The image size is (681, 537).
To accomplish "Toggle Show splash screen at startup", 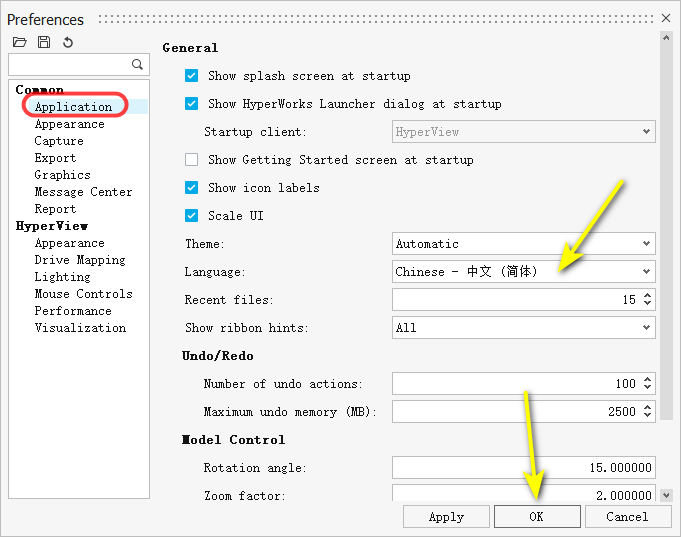I will pyautogui.click(x=192, y=76).
